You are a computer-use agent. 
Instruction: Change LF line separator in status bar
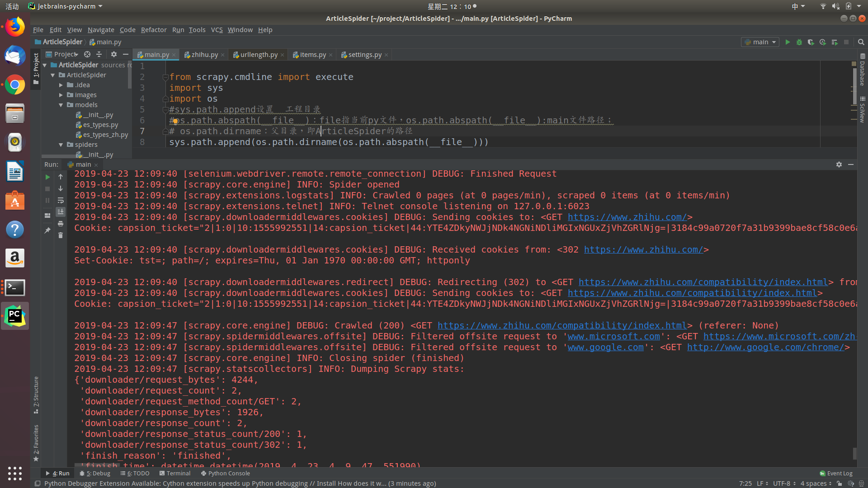click(x=763, y=483)
